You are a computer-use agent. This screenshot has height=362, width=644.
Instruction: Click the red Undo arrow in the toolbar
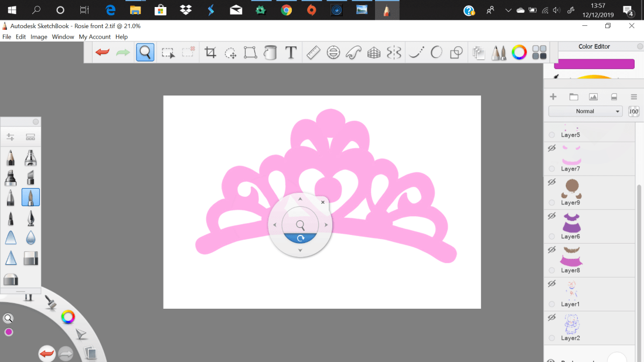103,53
